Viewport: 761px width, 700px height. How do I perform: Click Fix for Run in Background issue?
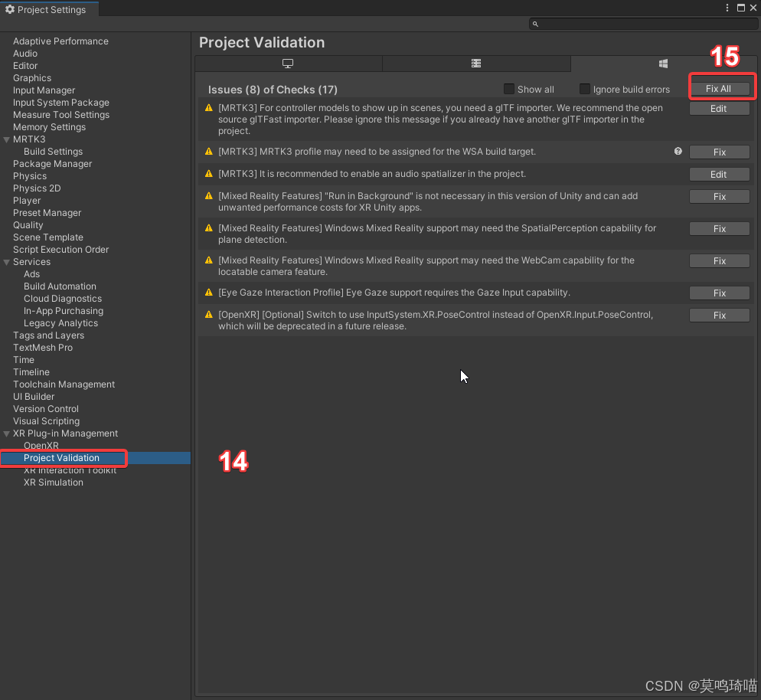[x=719, y=197]
